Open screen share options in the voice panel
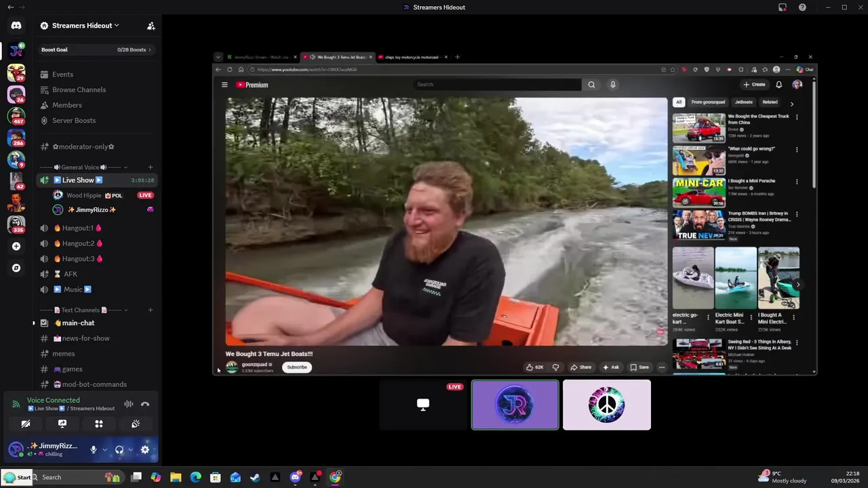868x488 pixels. [62, 424]
